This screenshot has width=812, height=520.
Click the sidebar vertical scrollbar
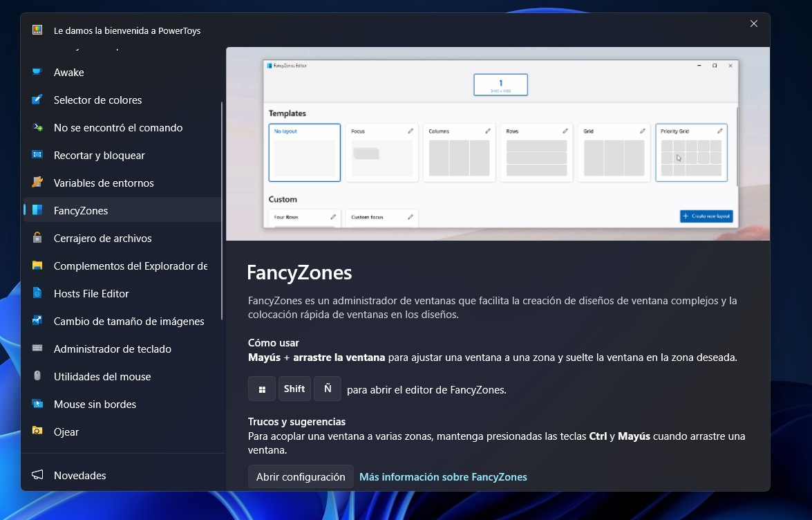click(x=222, y=210)
